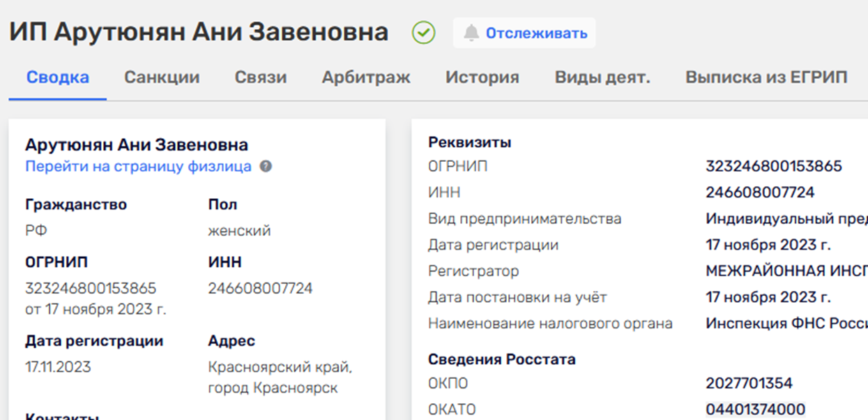This screenshot has width=868, height=420.
Task: Click ИНН value in Реквизиты panel
Action: click(x=760, y=193)
